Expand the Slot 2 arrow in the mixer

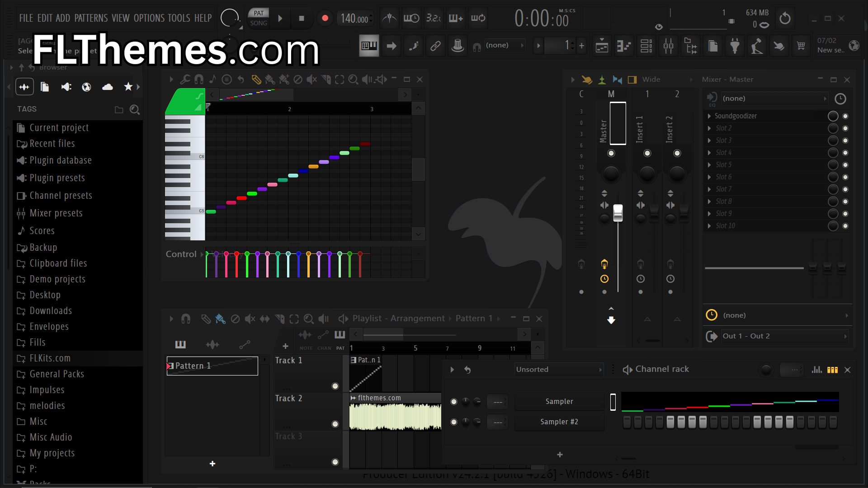(709, 128)
